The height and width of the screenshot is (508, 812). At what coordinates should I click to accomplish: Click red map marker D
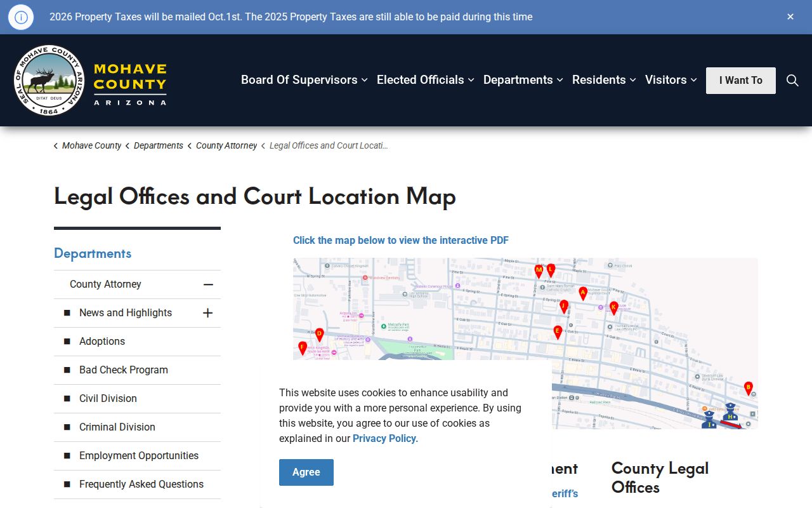[x=319, y=335]
